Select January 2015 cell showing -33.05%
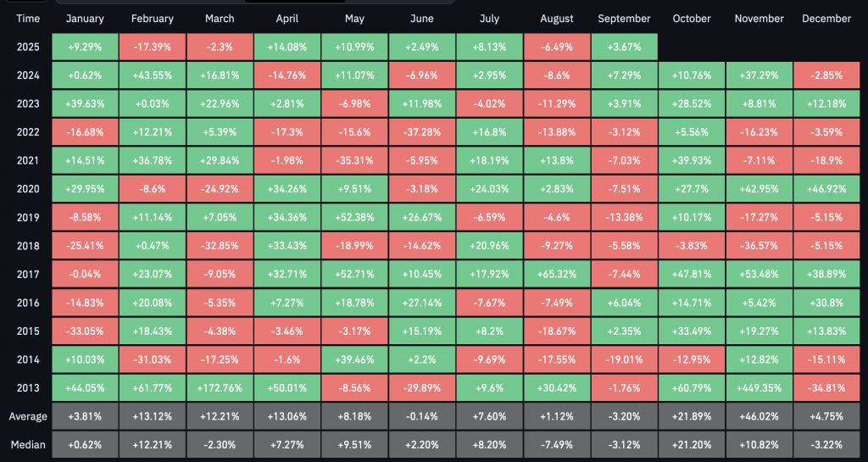The image size is (868, 462). pyautogui.click(x=85, y=331)
